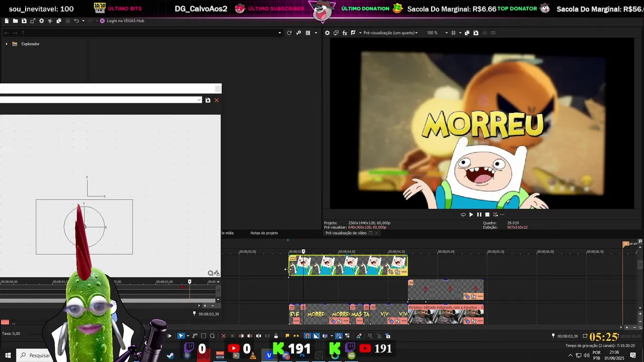Play timeline from start button
This screenshot has width=644, height=362.
[x=169, y=336]
